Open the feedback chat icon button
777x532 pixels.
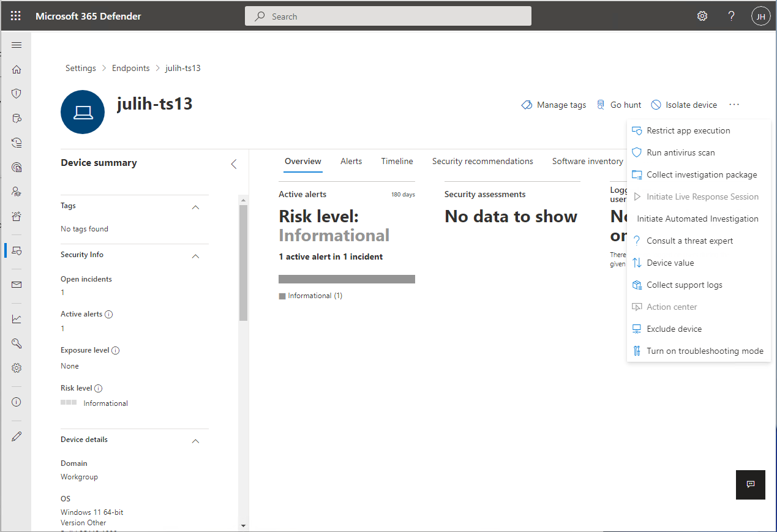tap(750, 484)
